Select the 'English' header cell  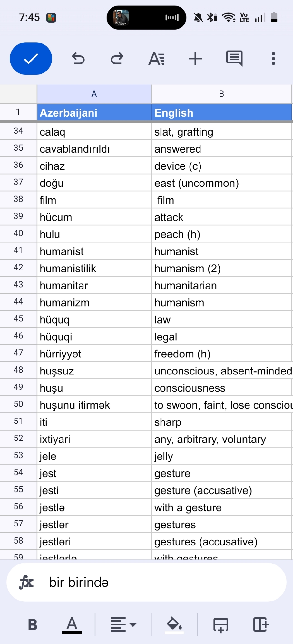[x=221, y=113]
